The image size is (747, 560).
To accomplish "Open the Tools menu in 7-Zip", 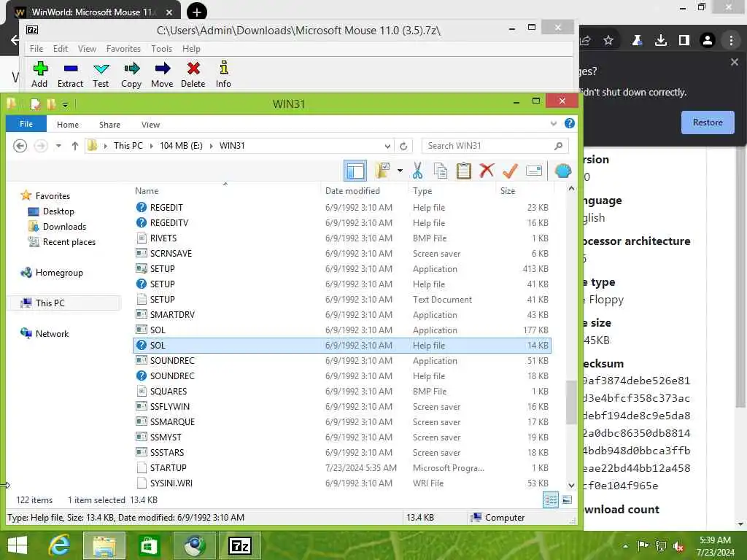I will click(161, 49).
